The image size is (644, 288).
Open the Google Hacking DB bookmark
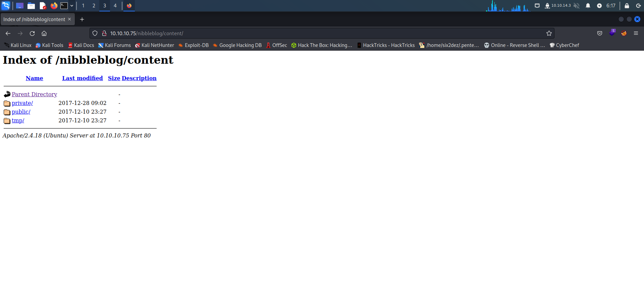(x=237, y=45)
